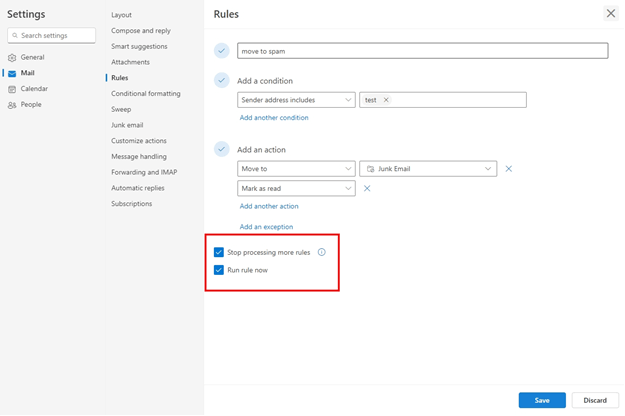
Task: Open Automatic replies settings
Action: 138,188
